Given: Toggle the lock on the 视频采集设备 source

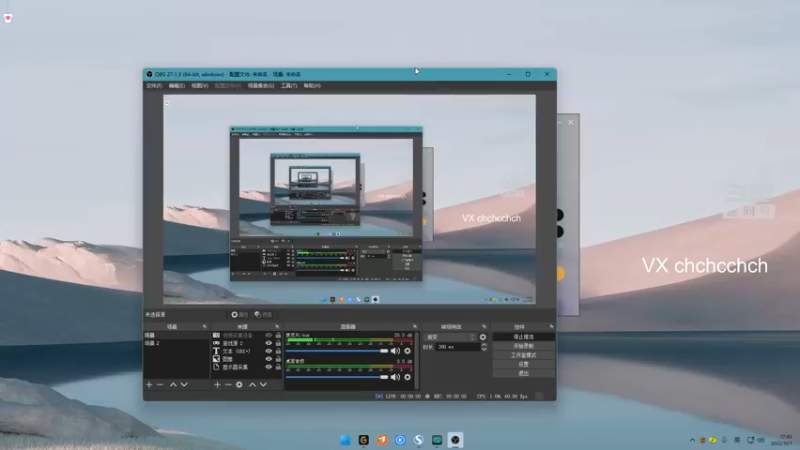Looking at the screenshot, I should (x=278, y=335).
